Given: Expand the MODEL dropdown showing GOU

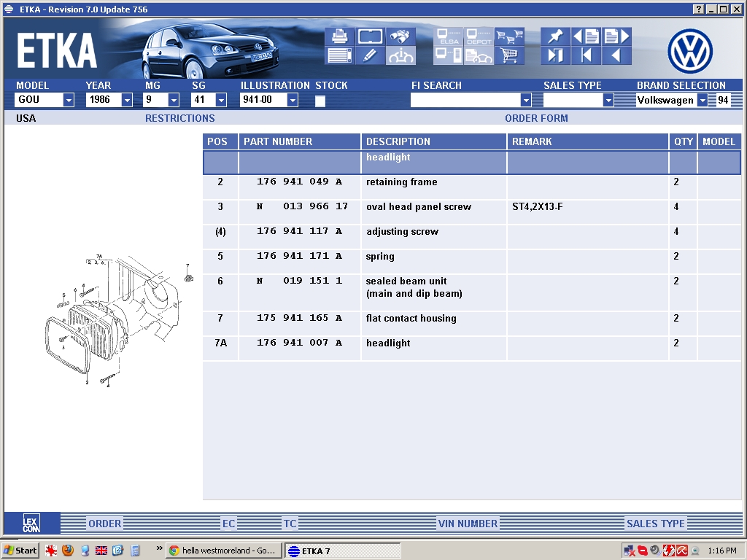Looking at the screenshot, I should (x=69, y=101).
